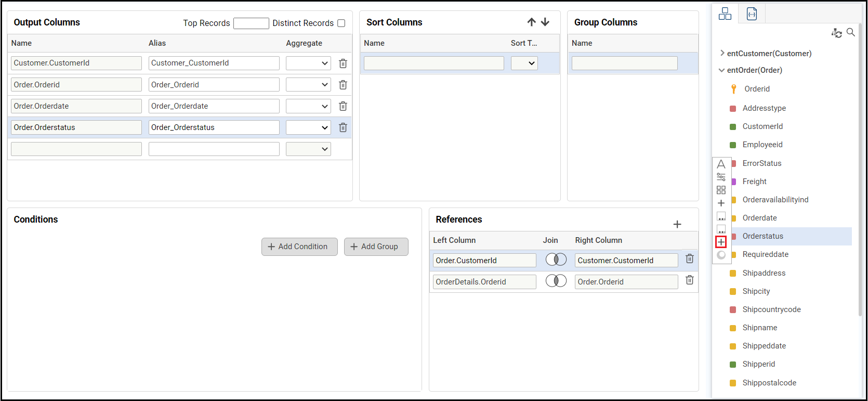Click the refresh entities icon

click(836, 33)
